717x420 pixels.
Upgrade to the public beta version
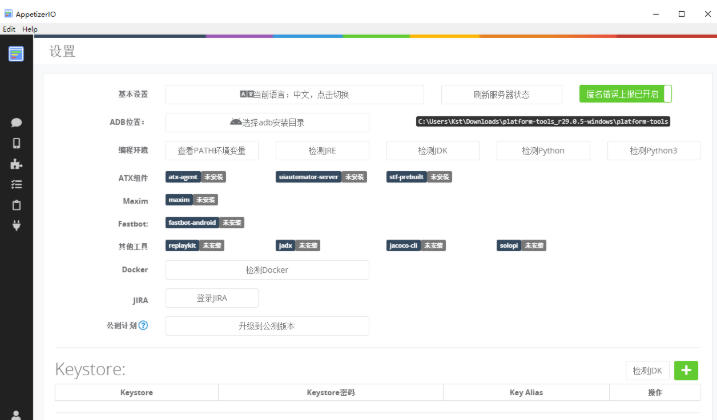267,326
